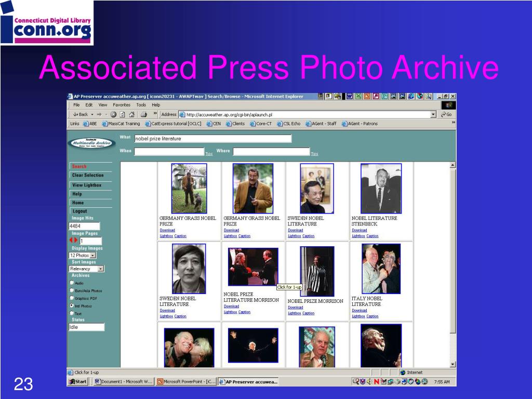Expand more toolbar buttons chevron

point(155,113)
